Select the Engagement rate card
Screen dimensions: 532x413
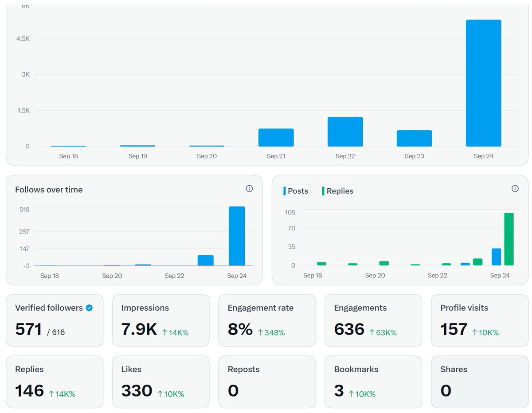[267, 320]
